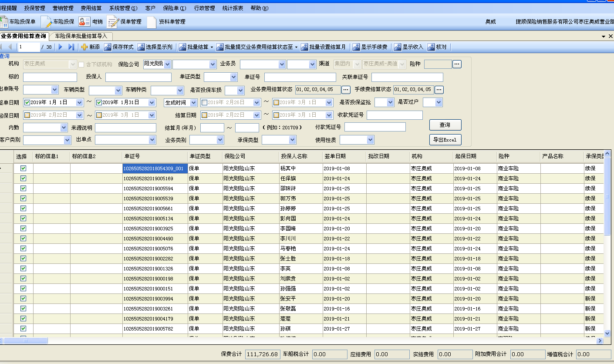Click the 投保人 input field

click(x=138, y=77)
